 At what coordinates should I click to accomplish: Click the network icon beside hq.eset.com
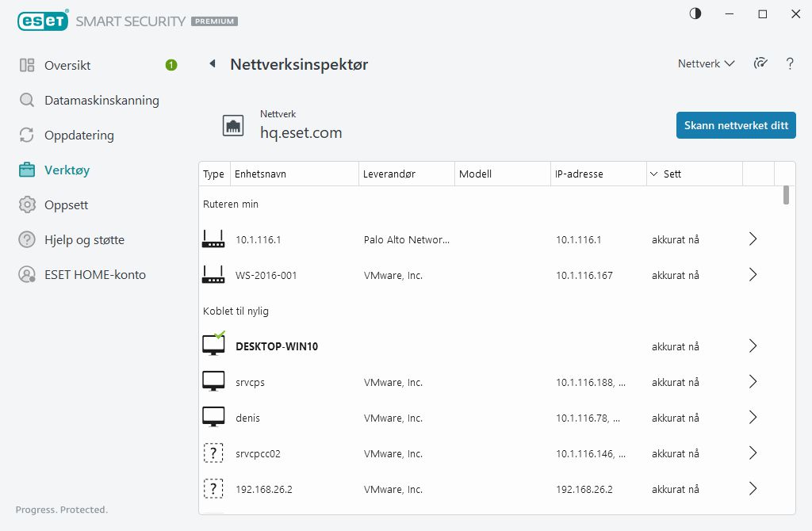pos(233,125)
